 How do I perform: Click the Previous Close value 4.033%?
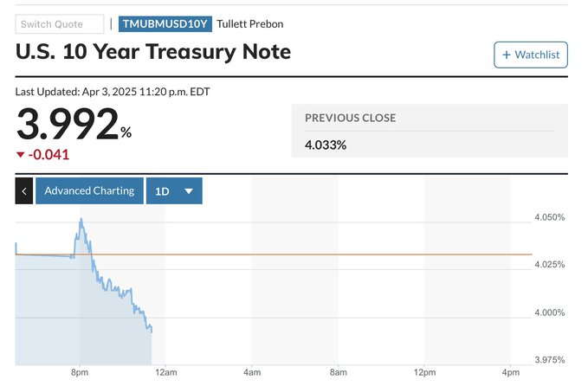326,145
